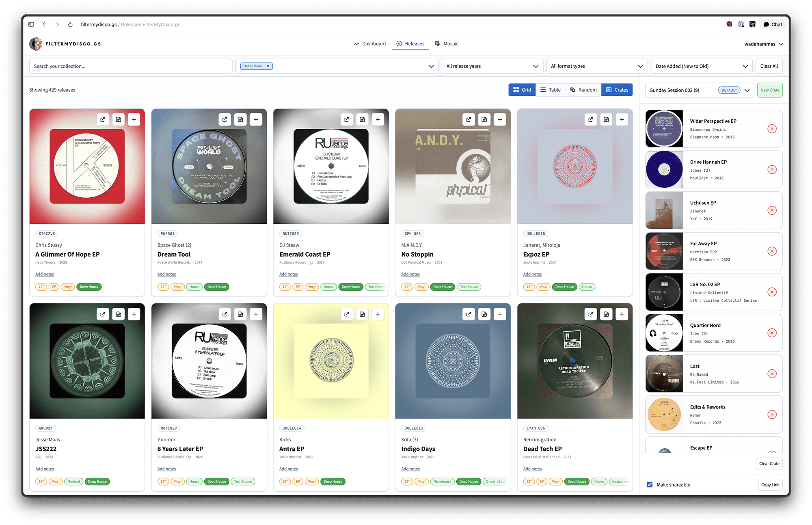Expand the Sunday Session 002 crate selector
812x525 pixels.
point(700,90)
